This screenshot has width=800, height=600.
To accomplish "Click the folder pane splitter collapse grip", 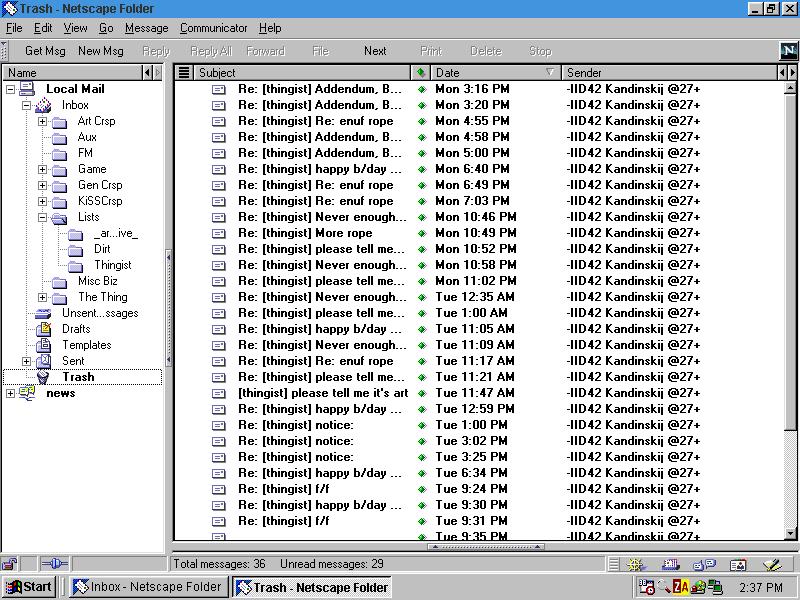I will click(x=168, y=309).
